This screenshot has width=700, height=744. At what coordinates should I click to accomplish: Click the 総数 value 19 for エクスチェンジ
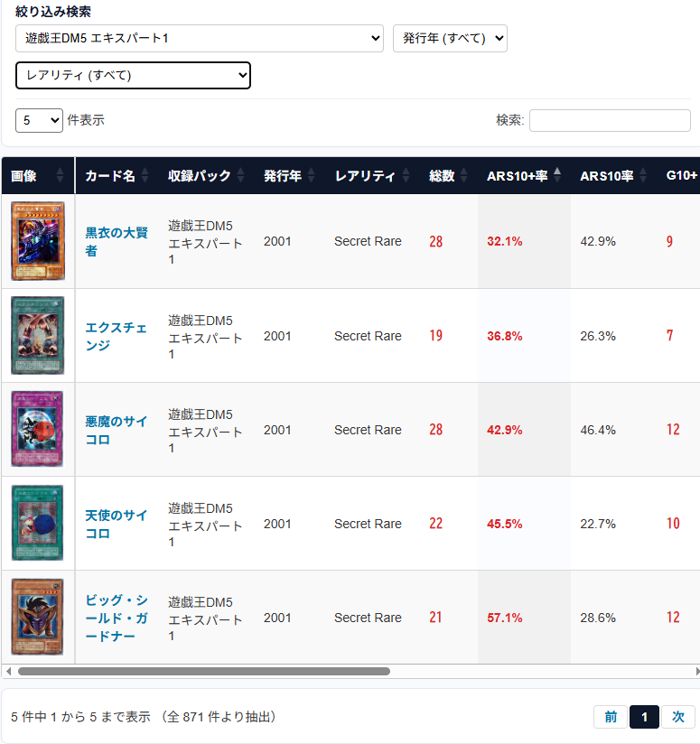435,336
